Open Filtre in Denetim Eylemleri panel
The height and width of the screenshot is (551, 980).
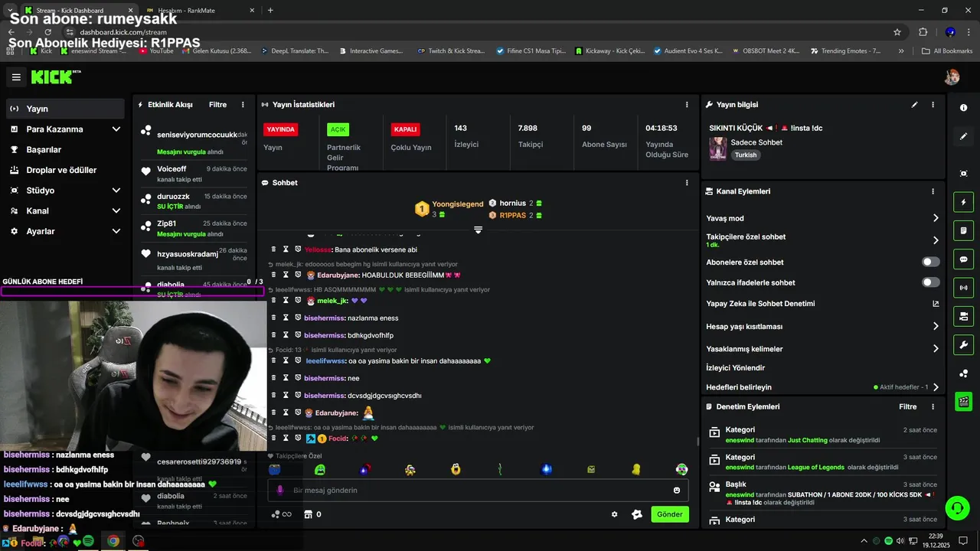pos(907,407)
